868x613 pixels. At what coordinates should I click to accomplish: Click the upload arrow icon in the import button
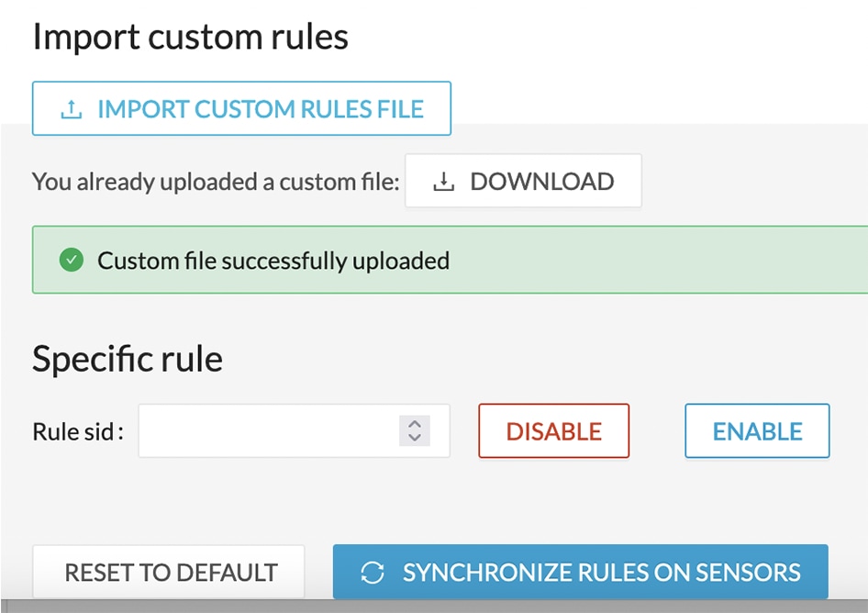(71, 109)
